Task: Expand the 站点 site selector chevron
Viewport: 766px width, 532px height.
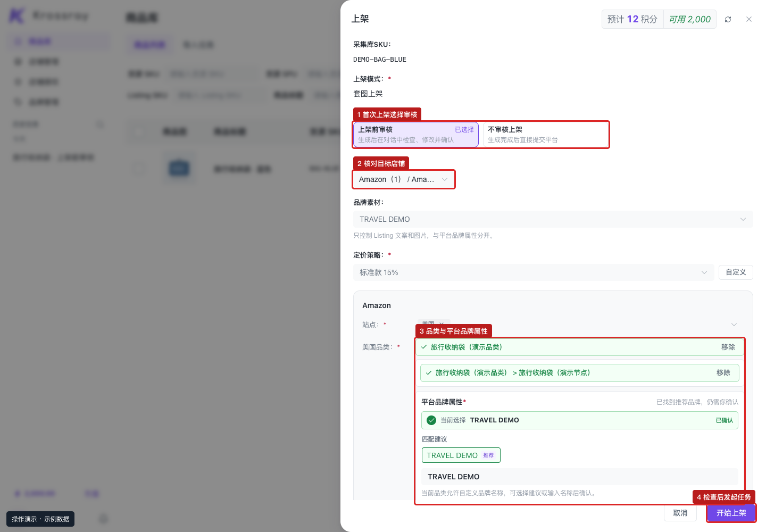Action: 734,325
